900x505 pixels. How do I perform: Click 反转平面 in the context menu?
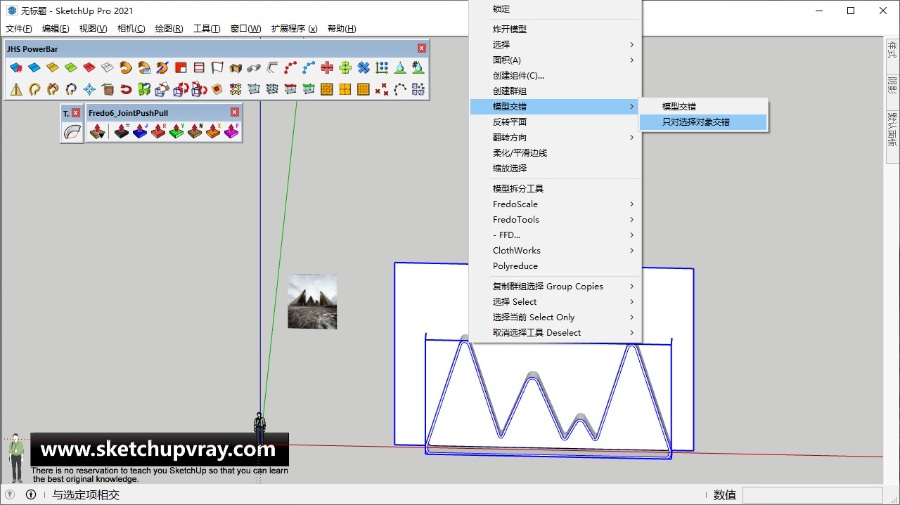coord(556,122)
